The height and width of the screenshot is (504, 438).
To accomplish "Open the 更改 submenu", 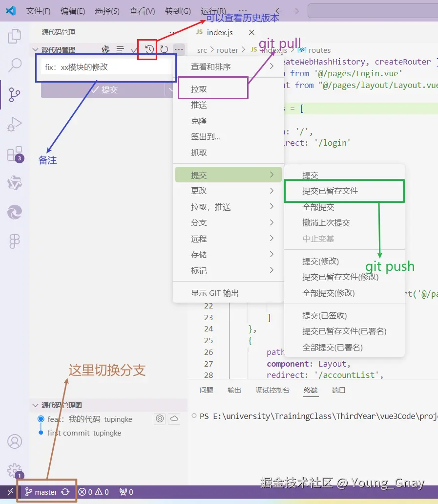I will click(229, 191).
